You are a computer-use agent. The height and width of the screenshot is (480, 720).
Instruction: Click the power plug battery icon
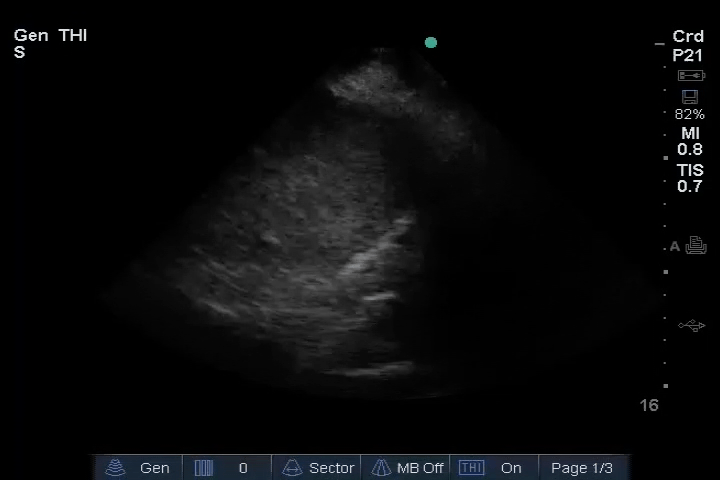[x=691, y=76]
